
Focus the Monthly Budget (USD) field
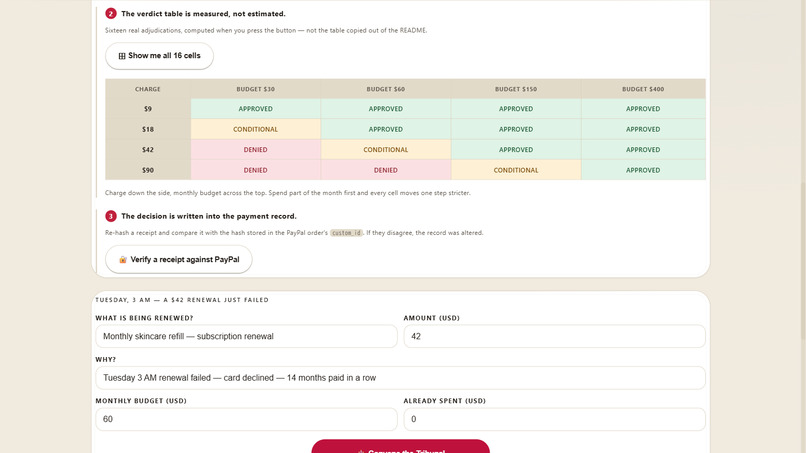tap(246, 419)
